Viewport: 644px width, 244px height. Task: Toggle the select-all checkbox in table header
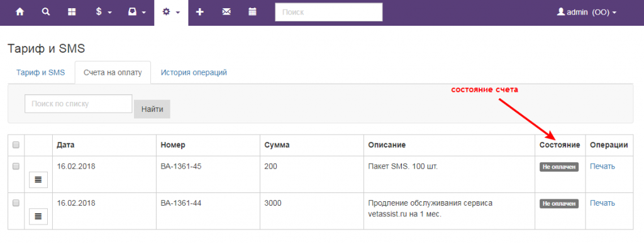(16, 145)
